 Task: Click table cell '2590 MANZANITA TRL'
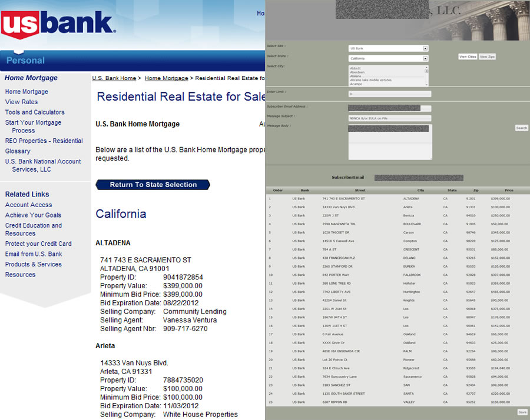click(x=339, y=224)
